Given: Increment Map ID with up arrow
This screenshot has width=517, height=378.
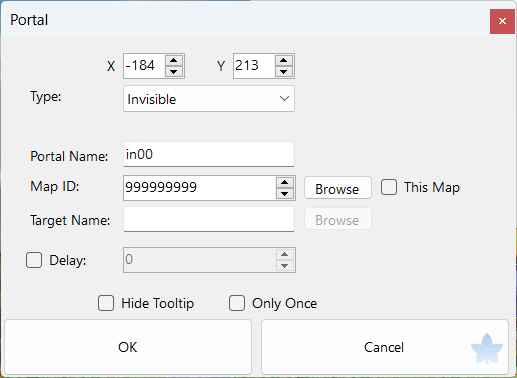Looking at the screenshot, I should point(285,183).
